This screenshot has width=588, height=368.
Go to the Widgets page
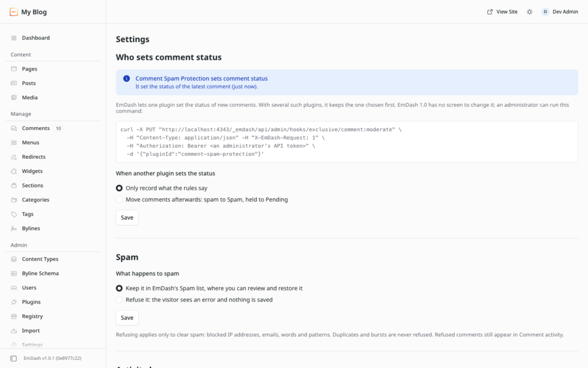click(x=53, y=171)
